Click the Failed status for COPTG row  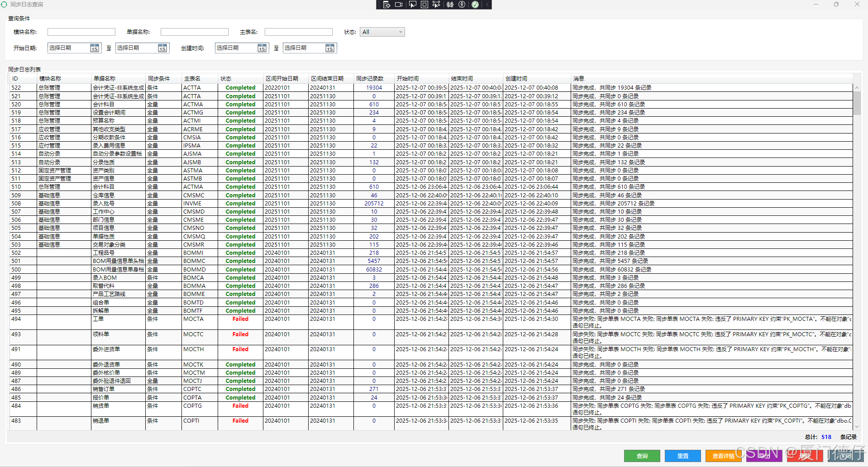(240, 406)
